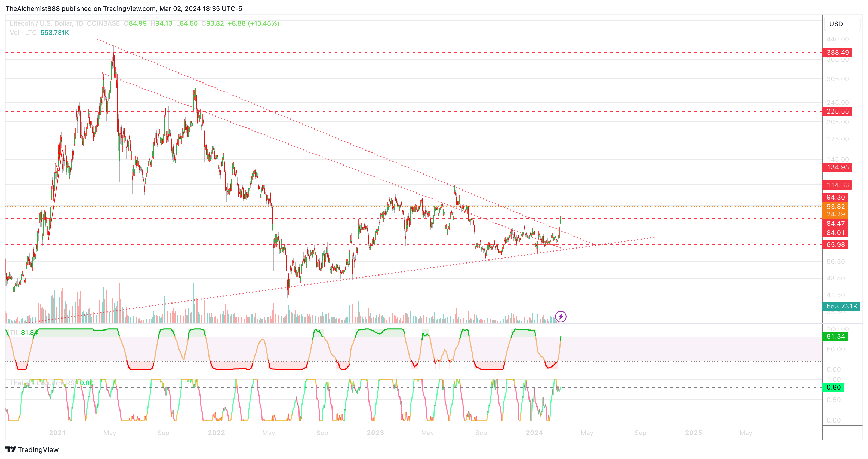Image resolution: width=868 pixels, height=459 pixels.
Task: Click the Litecoin / U.S. Dollar symbol title
Action: point(65,23)
